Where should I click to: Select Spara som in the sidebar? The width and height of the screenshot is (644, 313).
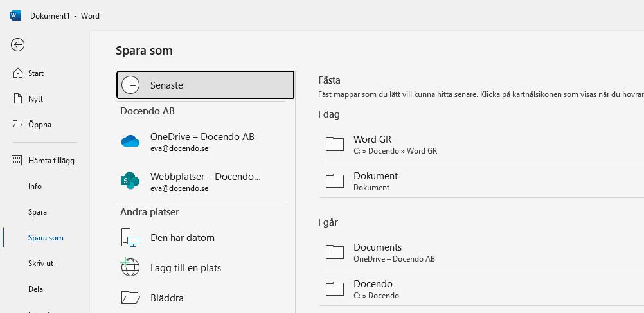[46, 238]
